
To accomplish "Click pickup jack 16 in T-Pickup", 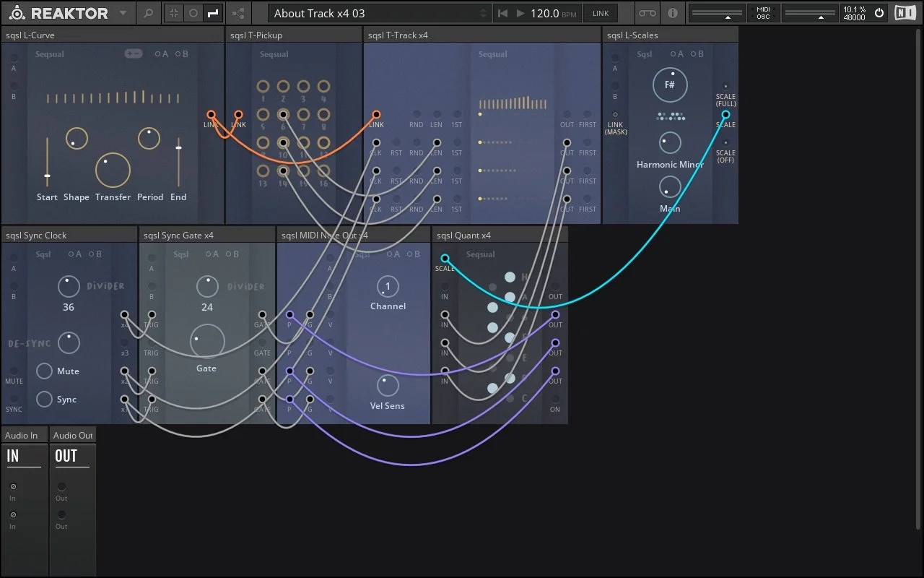I will [323, 171].
